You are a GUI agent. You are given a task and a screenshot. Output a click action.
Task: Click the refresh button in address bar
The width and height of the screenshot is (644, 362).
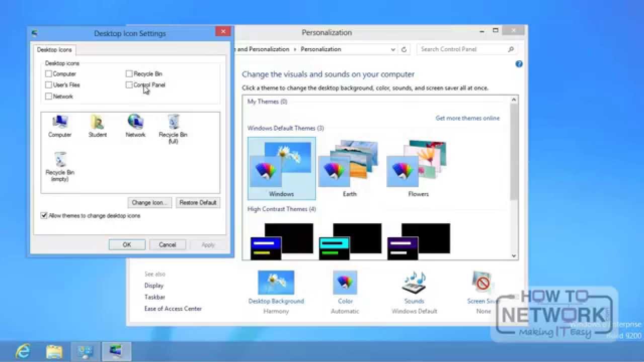[x=404, y=49]
